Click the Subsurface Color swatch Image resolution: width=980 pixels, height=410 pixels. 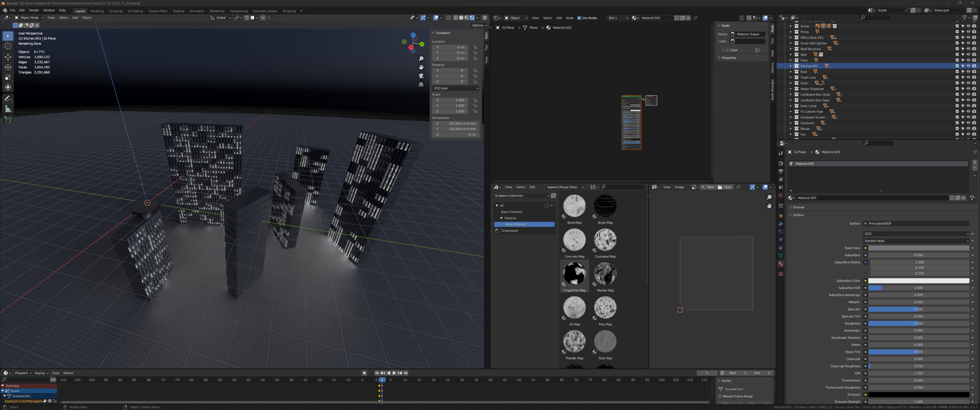point(918,280)
